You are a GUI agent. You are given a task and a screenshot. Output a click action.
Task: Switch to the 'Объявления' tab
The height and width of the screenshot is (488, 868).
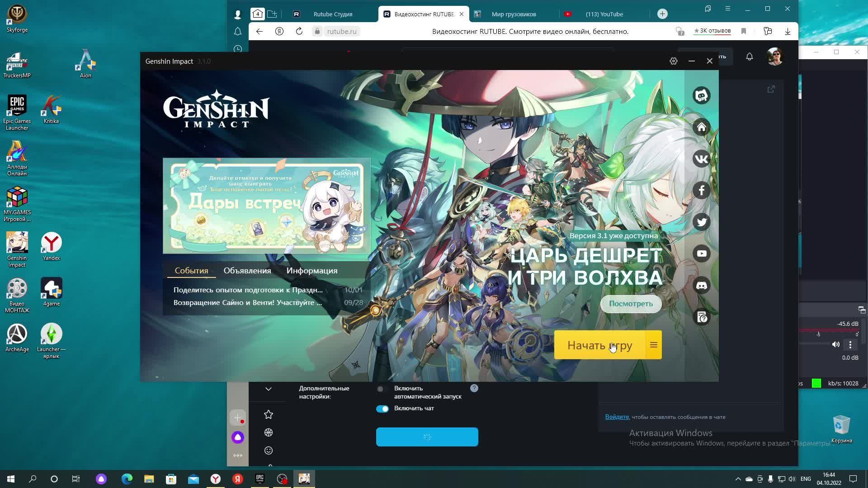tap(247, 271)
